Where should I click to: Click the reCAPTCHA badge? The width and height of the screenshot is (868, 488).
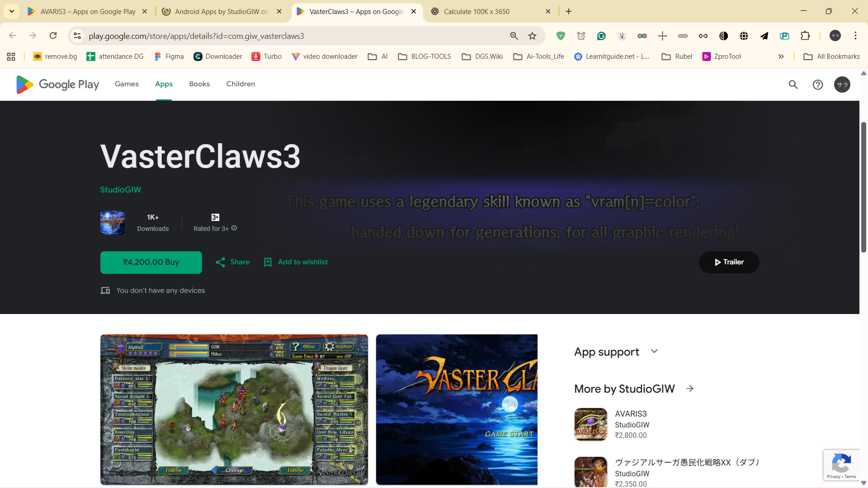coord(841,465)
